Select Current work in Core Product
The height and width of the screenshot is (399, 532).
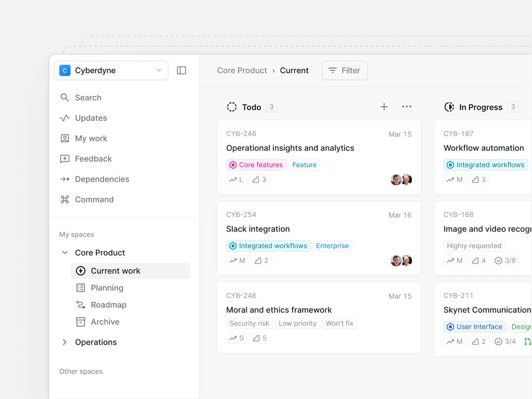click(130, 271)
